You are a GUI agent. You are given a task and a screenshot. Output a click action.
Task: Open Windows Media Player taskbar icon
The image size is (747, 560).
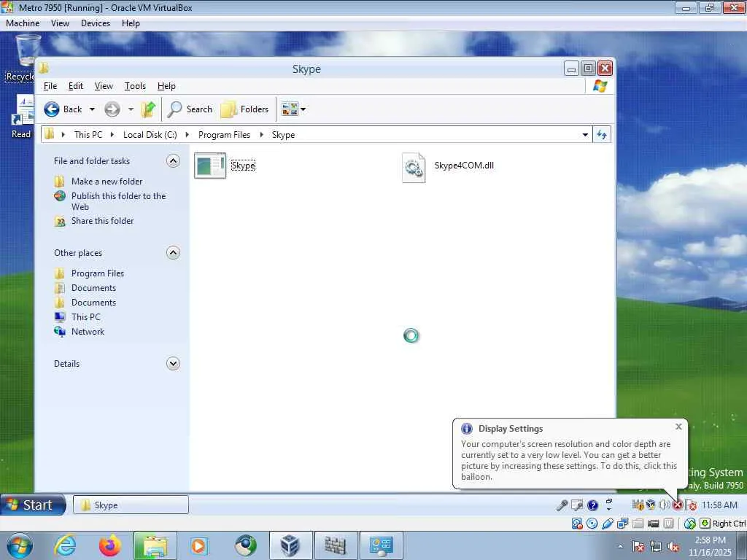pyautogui.click(x=199, y=545)
